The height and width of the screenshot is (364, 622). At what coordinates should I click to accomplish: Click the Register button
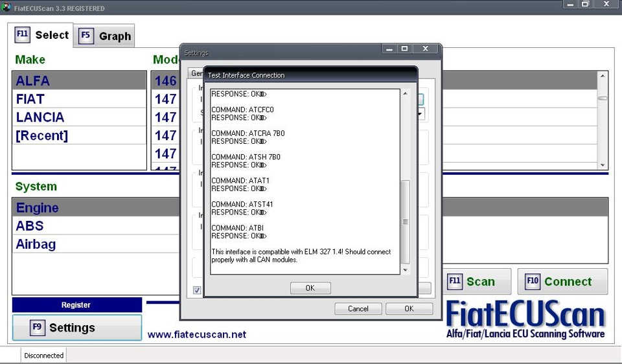76,305
